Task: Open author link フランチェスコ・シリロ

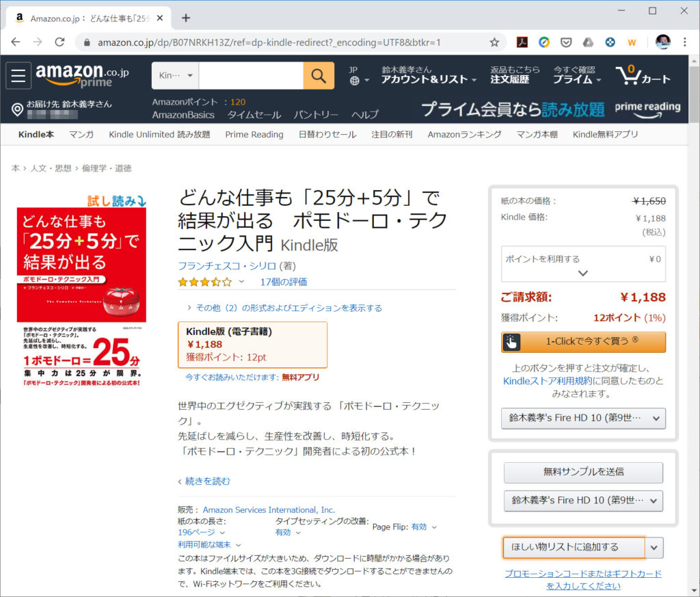Action: 227,266
